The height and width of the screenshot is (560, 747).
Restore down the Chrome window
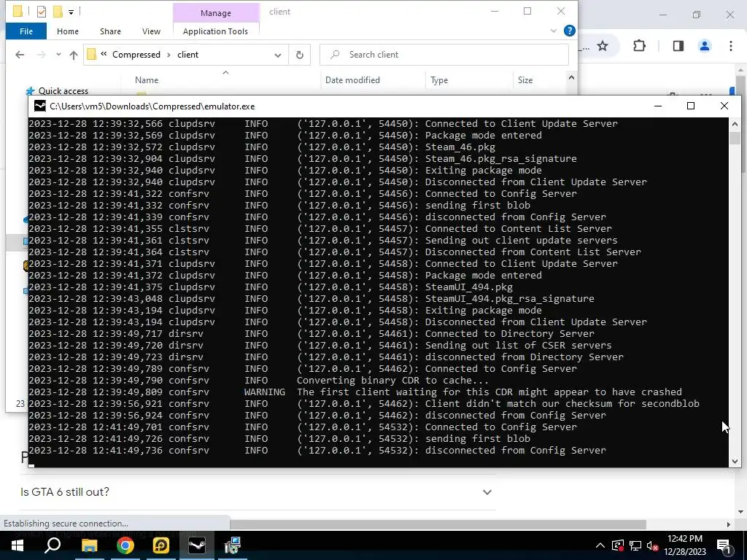pos(696,15)
